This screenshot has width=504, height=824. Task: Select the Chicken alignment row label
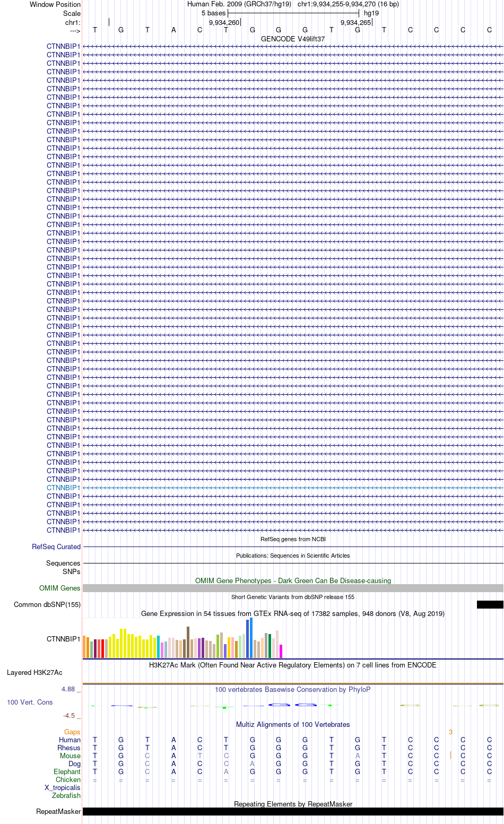click(x=68, y=779)
